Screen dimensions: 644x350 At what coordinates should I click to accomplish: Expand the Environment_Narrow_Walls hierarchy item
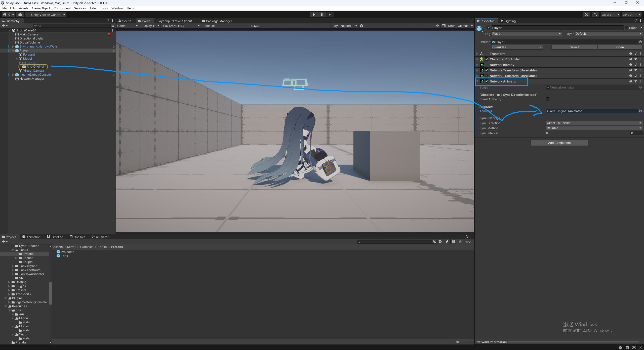pyautogui.click(x=13, y=47)
